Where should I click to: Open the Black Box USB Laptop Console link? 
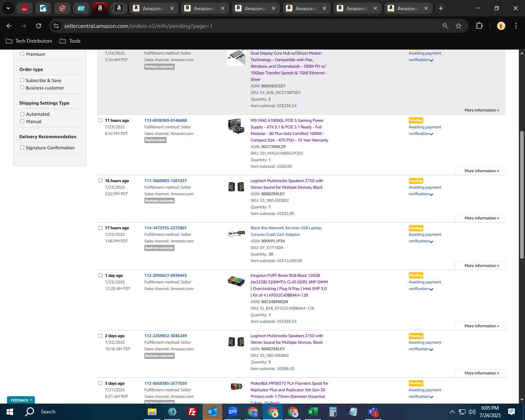[x=286, y=231]
